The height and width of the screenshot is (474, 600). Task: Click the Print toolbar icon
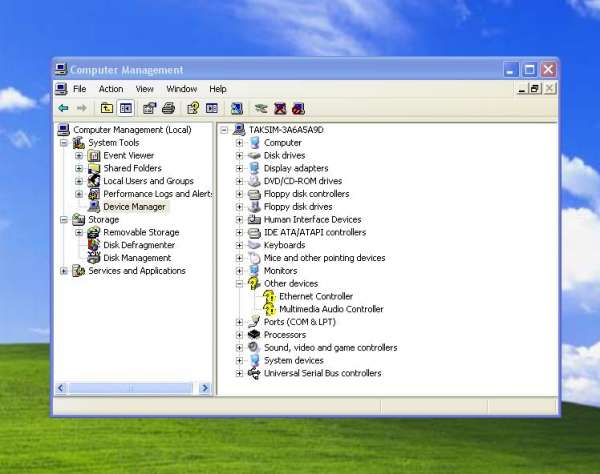pyautogui.click(x=168, y=108)
